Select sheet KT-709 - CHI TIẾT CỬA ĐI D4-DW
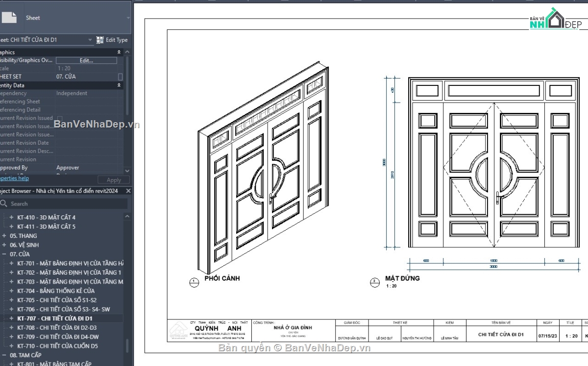This screenshot has height=366, width=588. [58, 337]
